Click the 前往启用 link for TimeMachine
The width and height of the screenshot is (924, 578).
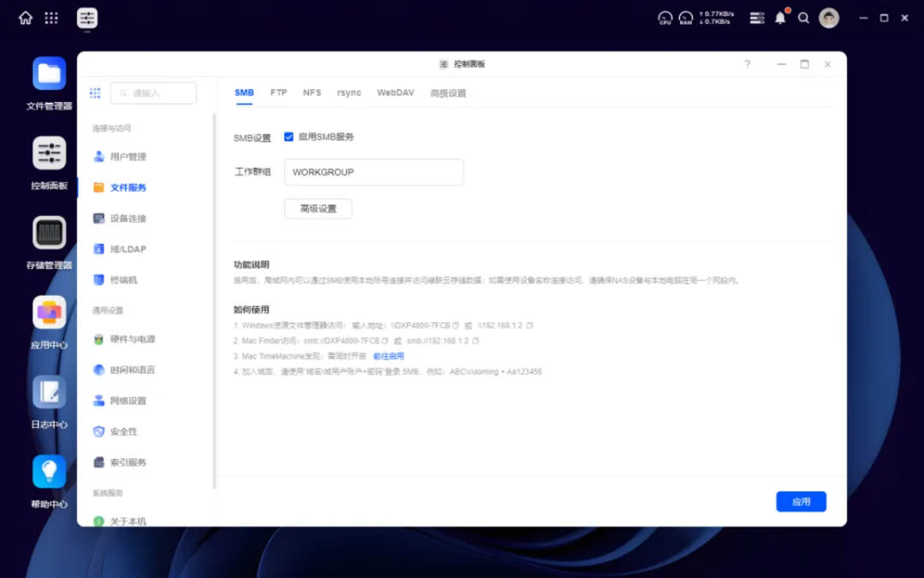click(x=389, y=355)
